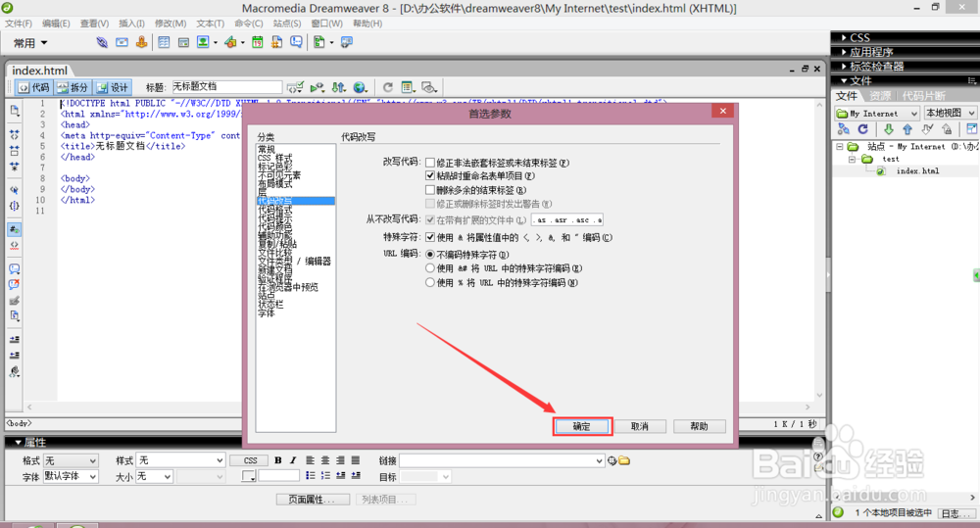
Task: Uncheck the 特殊字符 encoding checkbox
Action: pos(430,237)
